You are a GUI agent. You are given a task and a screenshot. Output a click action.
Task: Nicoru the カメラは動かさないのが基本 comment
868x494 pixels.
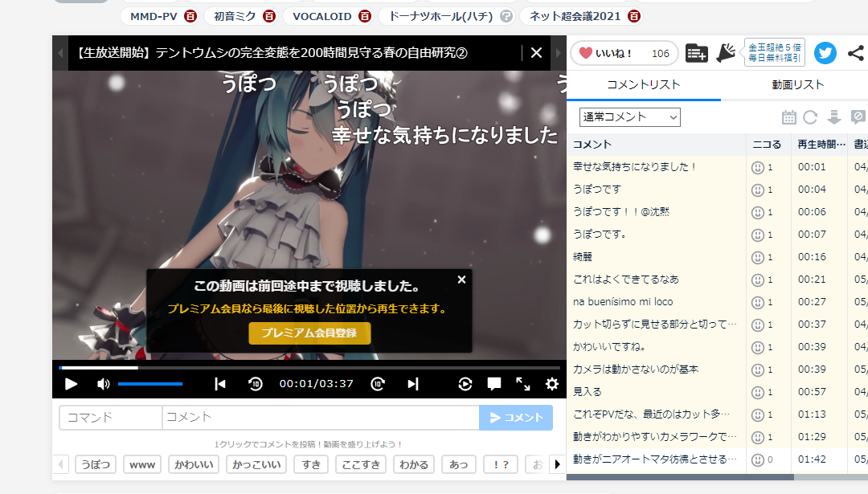(757, 370)
